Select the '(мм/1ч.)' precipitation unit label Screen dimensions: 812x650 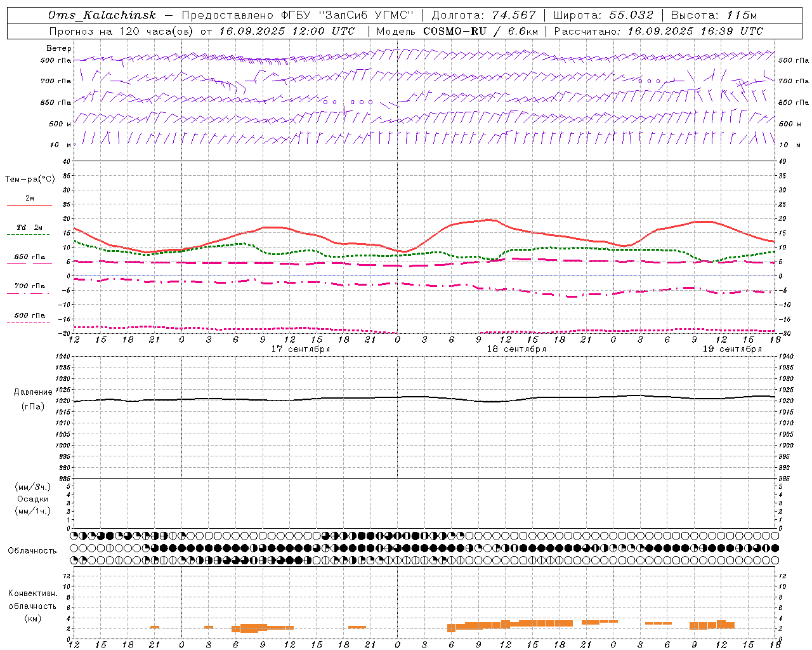click(x=33, y=511)
